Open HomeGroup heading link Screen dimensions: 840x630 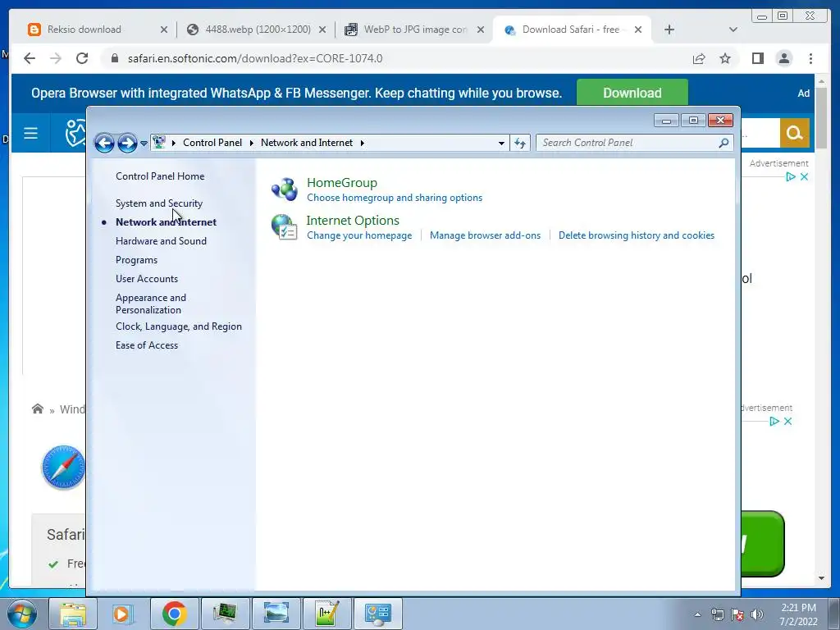click(x=342, y=183)
